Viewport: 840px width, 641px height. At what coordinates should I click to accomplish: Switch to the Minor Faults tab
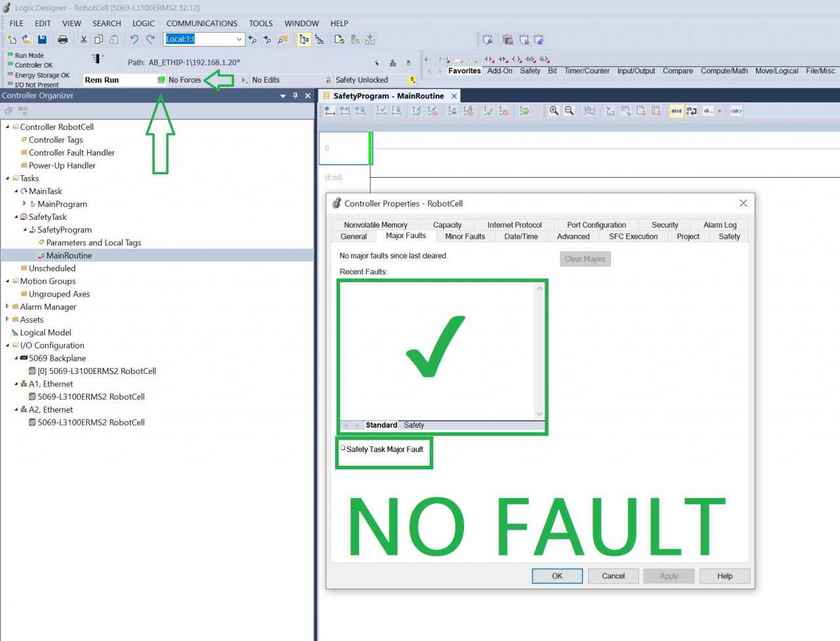coord(465,236)
